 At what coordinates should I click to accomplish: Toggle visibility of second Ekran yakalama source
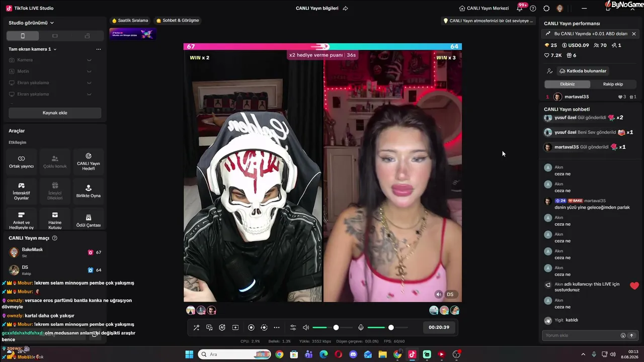89,94
